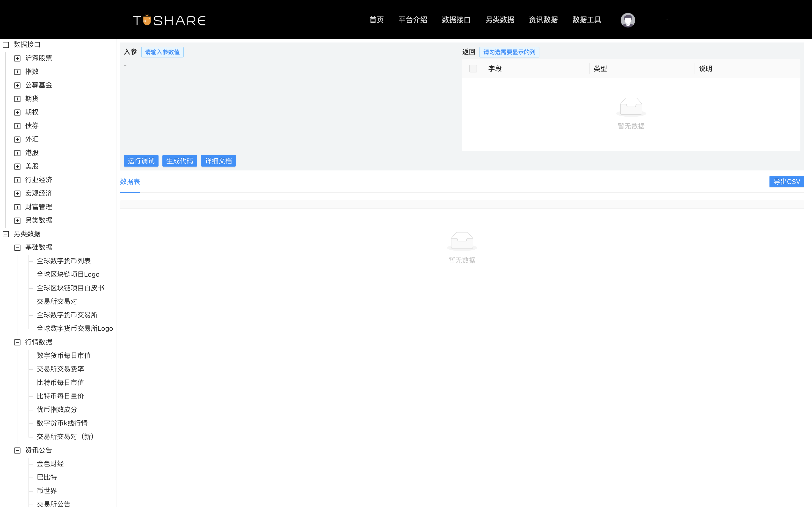The height and width of the screenshot is (507, 812).
Task: Open the 详细文档 page
Action: (218, 161)
